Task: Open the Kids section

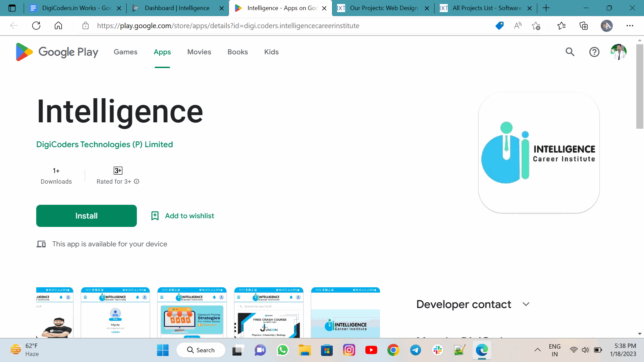Action: (x=271, y=52)
